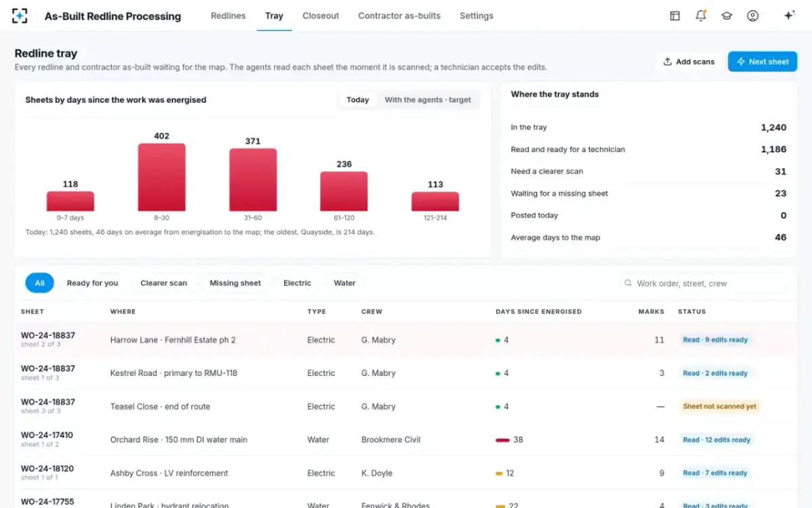The height and width of the screenshot is (508, 812).
Task: Select the 121–214 days bar showing 113
Action: [435, 202]
